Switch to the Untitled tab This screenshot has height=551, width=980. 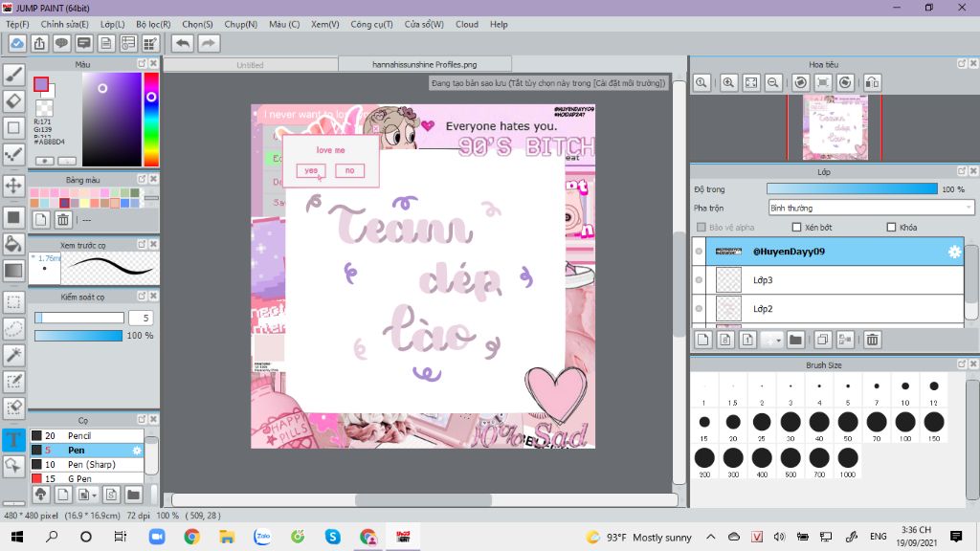tap(250, 64)
